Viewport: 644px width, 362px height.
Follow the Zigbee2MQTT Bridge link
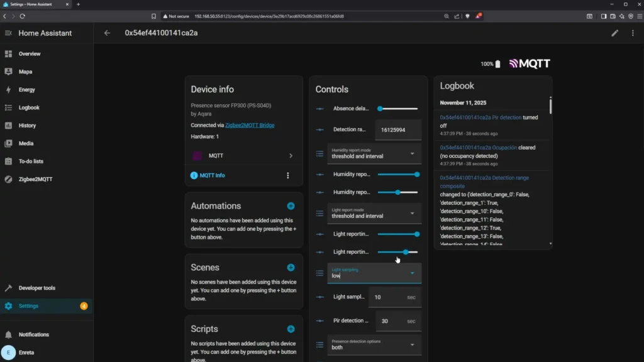point(250,125)
